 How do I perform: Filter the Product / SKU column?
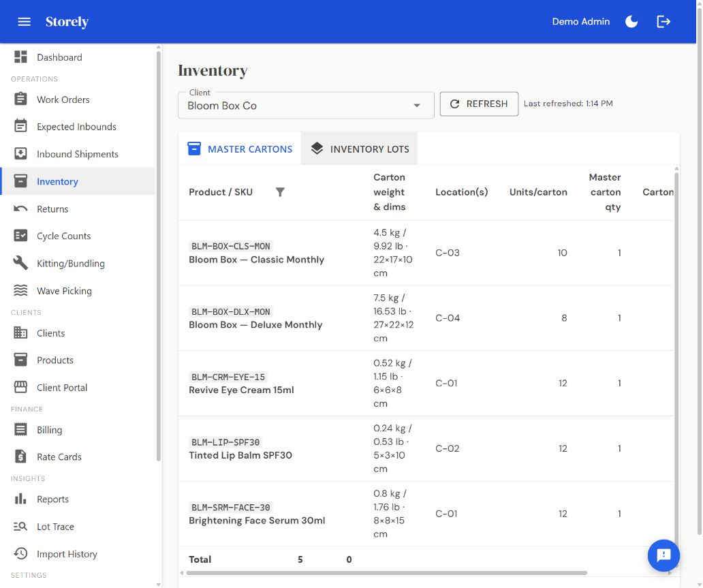[x=280, y=192]
